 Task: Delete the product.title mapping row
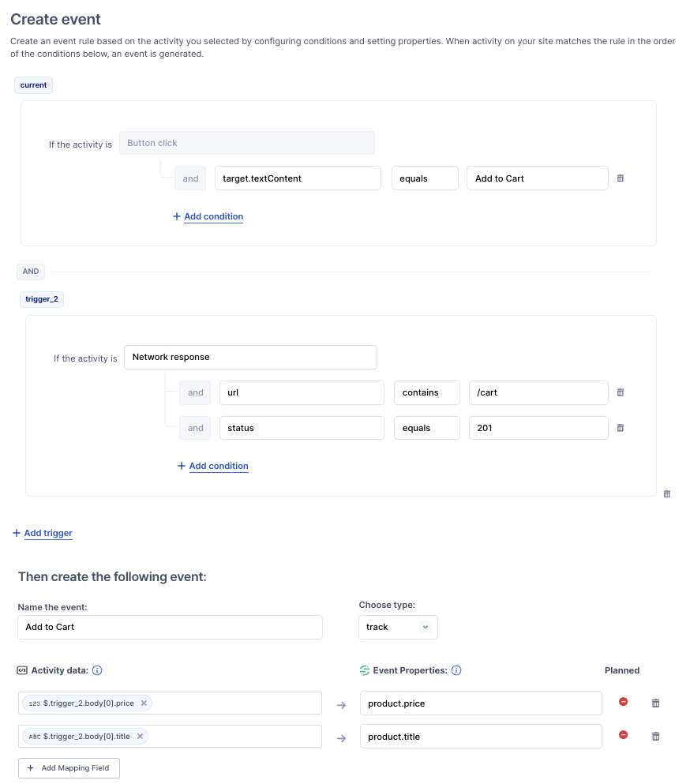[655, 736]
